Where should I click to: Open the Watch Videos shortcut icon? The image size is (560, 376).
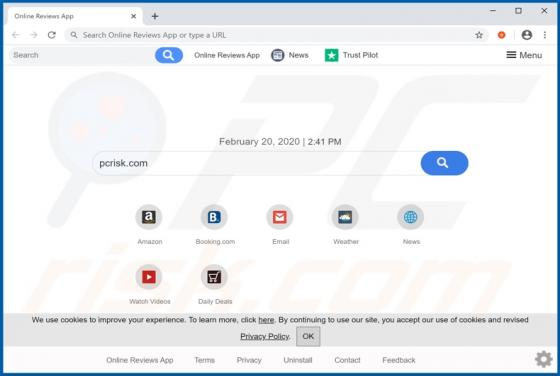pyautogui.click(x=149, y=277)
